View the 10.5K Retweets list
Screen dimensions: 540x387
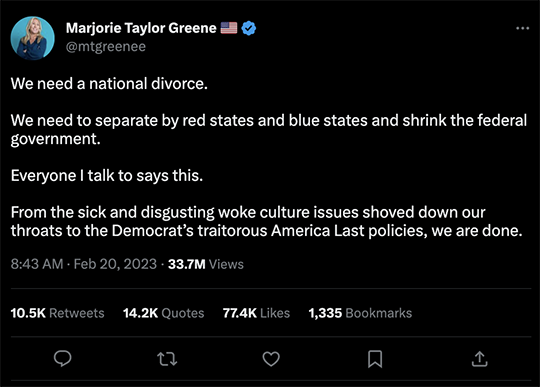click(x=58, y=313)
